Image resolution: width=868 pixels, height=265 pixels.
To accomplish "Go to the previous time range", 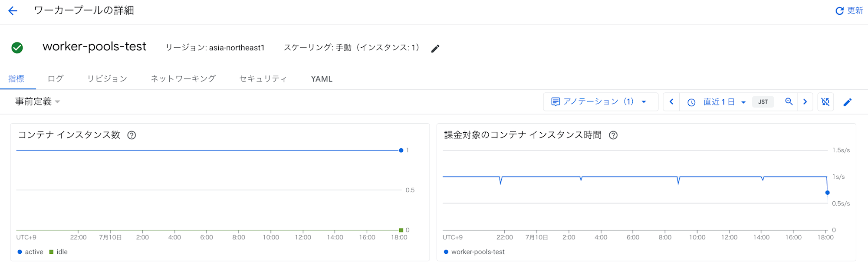I will click(x=671, y=101).
